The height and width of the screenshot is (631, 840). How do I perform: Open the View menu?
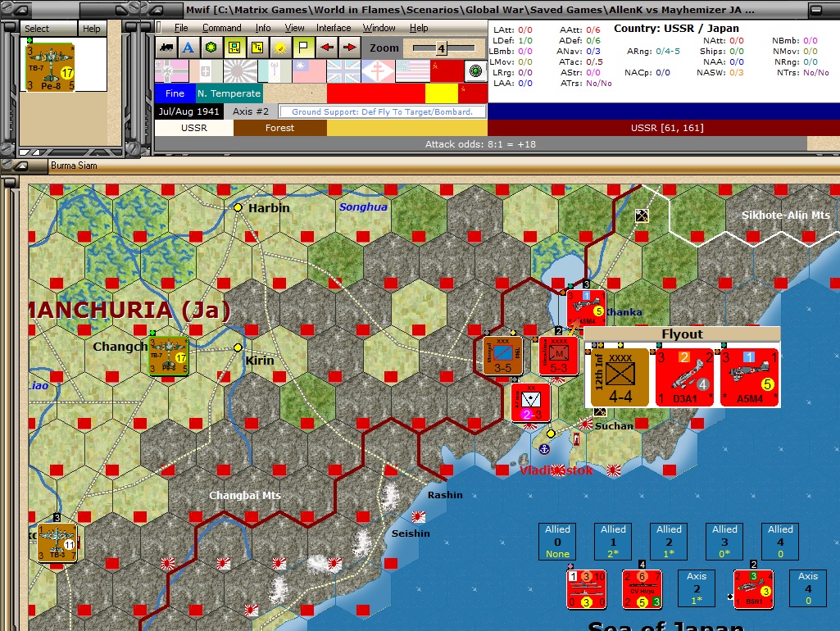pyautogui.click(x=294, y=28)
